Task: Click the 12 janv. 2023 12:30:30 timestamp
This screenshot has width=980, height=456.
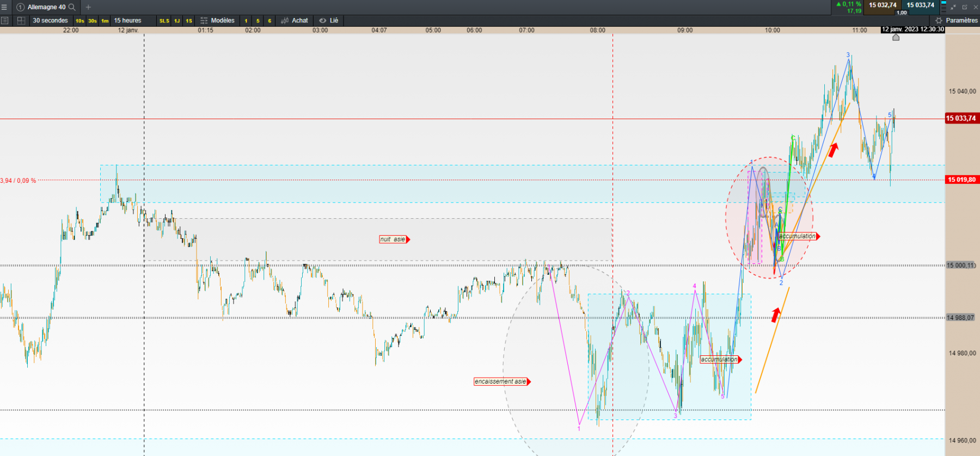Action: click(912, 29)
